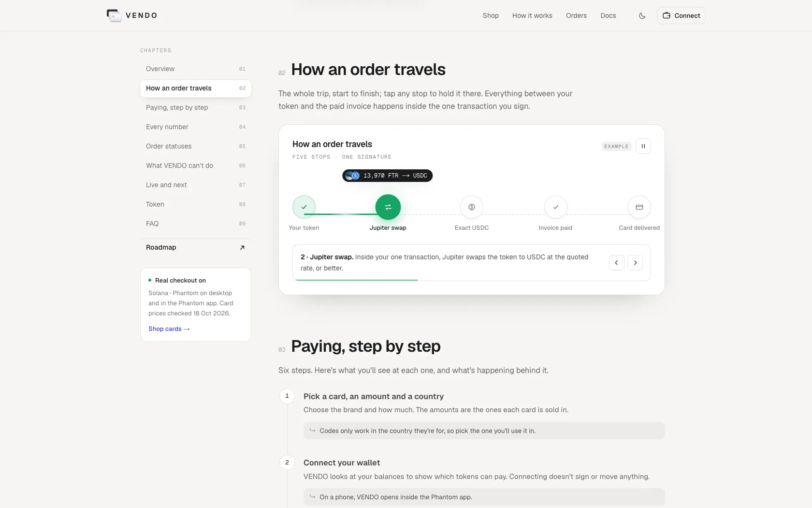Select the Exact USDC dollar stop
812x508 pixels.
[472, 207]
